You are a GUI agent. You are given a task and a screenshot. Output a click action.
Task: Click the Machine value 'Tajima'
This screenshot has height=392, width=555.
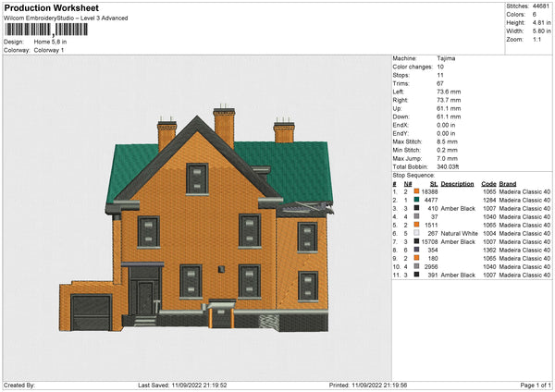[446, 58]
